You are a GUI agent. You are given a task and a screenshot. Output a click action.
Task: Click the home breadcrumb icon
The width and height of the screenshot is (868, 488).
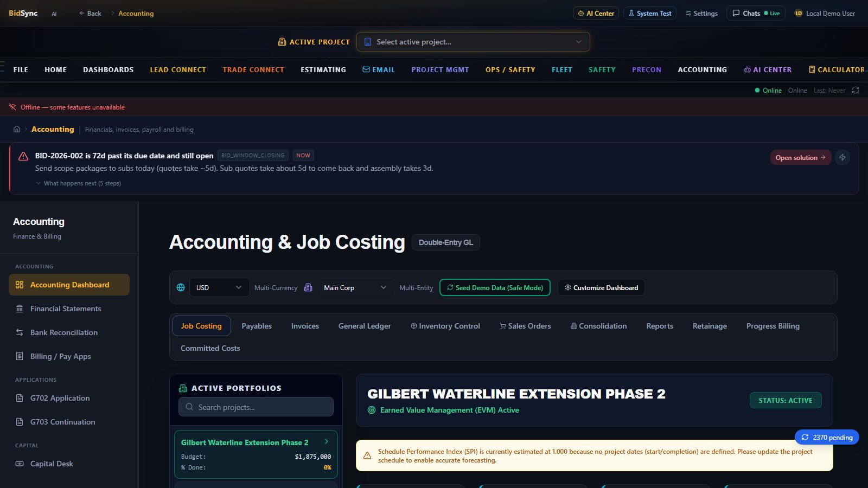coord(17,129)
